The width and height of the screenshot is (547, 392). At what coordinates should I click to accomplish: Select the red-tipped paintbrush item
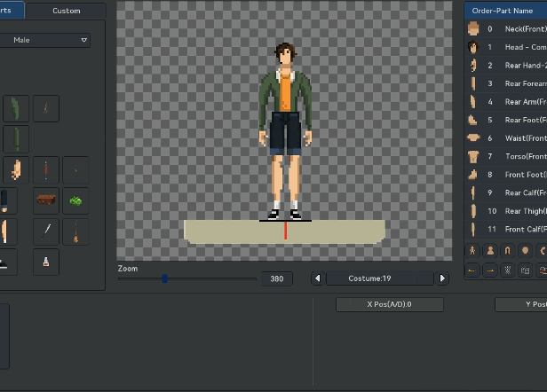click(46, 169)
